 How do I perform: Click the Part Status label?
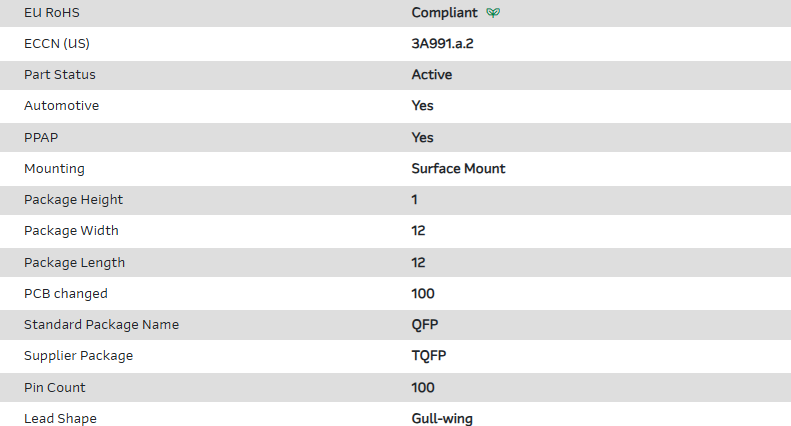[60, 75]
